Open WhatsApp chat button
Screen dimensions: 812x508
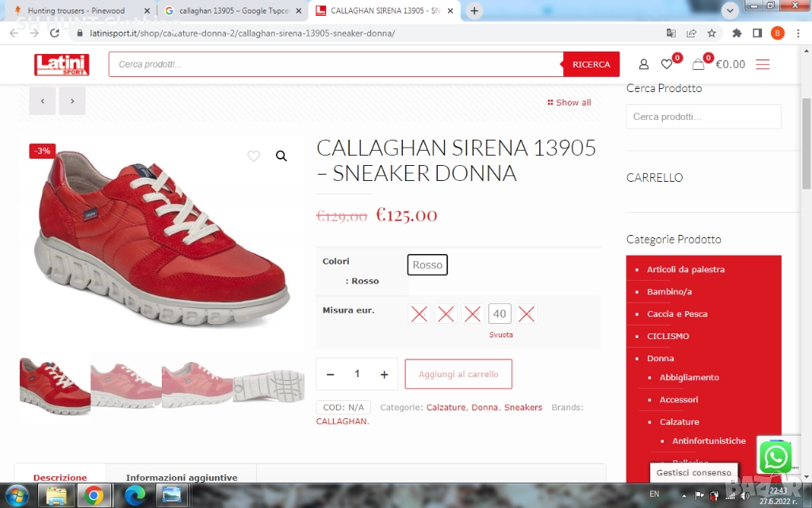click(x=775, y=457)
